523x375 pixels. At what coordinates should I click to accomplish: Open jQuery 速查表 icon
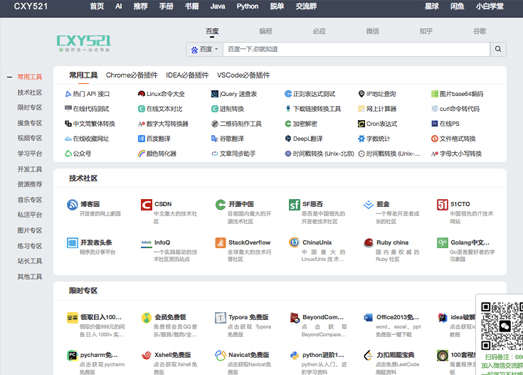tap(214, 94)
